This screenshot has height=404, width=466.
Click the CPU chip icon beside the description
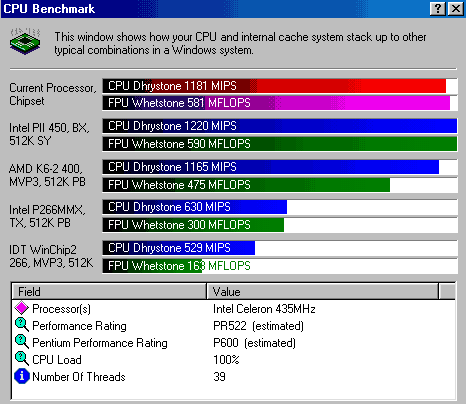(25, 42)
